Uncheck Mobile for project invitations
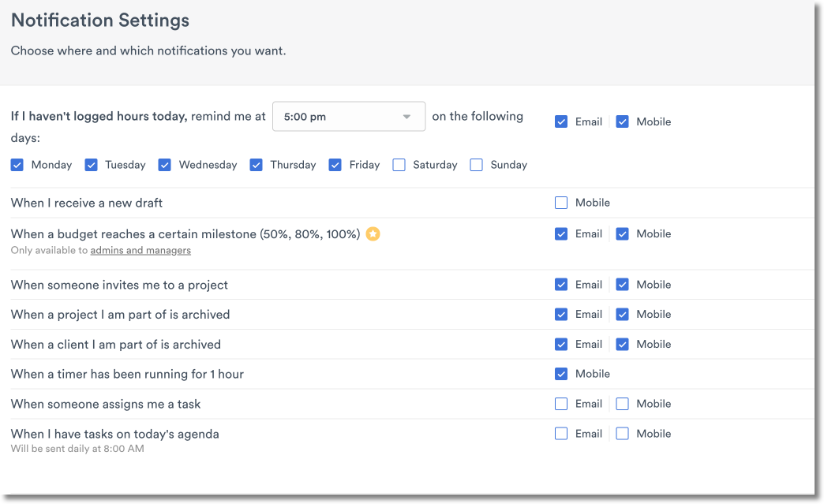The image size is (824, 504). pyautogui.click(x=622, y=284)
